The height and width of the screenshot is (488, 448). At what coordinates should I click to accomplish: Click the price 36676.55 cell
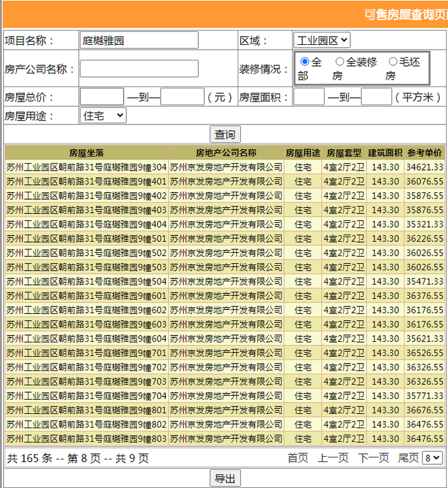pyautogui.click(x=424, y=410)
